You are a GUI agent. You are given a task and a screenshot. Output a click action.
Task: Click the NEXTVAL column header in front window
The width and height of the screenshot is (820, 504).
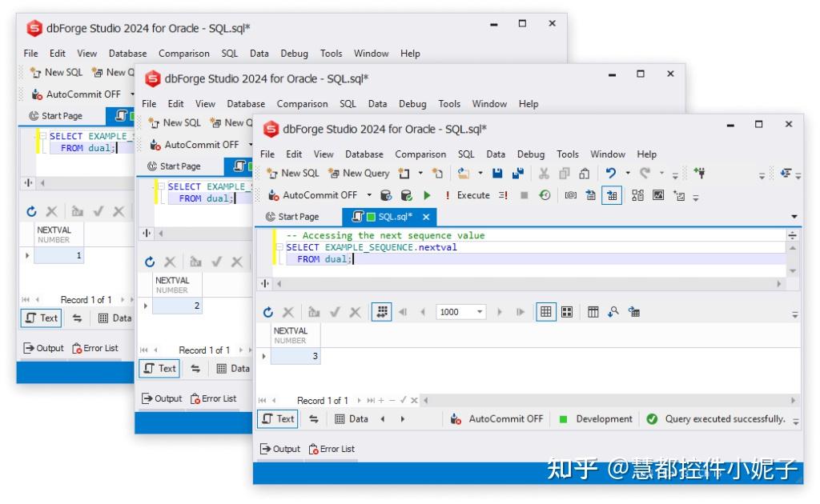[295, 335]
